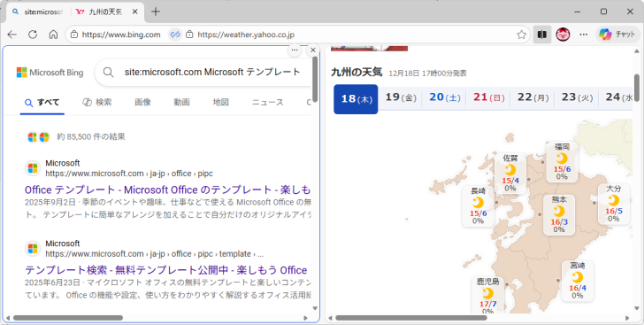Click second result's template URL path
The height and width of the screenshot is (325, 644).
pos(155,254)
